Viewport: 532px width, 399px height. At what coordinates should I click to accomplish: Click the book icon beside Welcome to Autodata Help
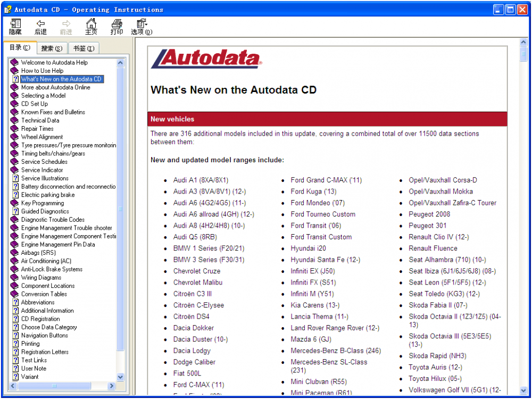click(14, 62)
